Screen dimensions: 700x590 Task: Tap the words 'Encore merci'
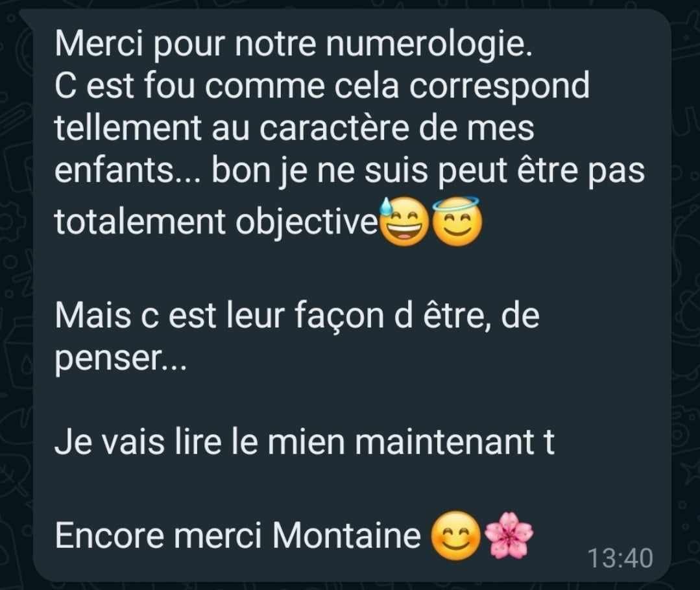pyautogui.click(x=158, y=534)
